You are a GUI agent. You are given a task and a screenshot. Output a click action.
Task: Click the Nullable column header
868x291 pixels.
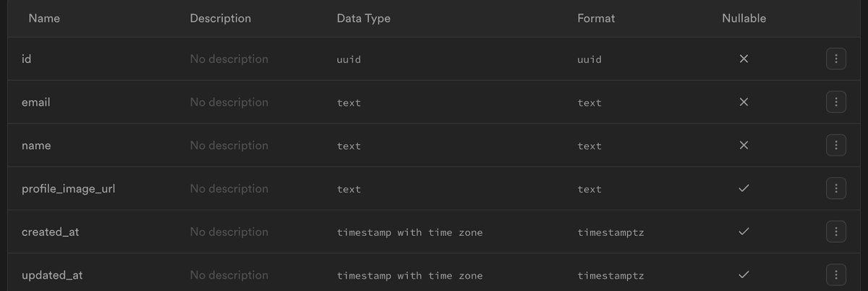[744, 18]
